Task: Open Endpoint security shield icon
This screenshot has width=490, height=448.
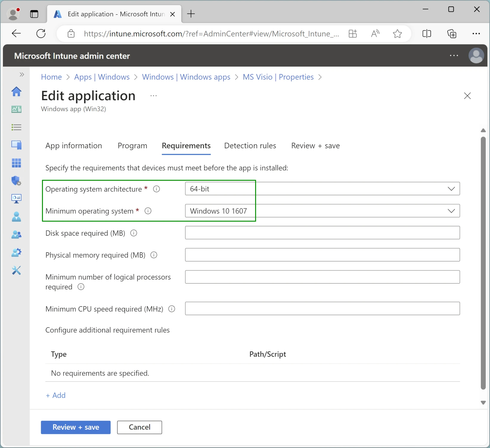Action: pos(16,181)
